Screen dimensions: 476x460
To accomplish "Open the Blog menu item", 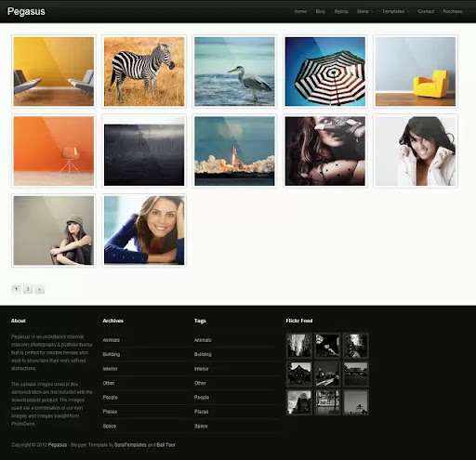I will point(320,11).
